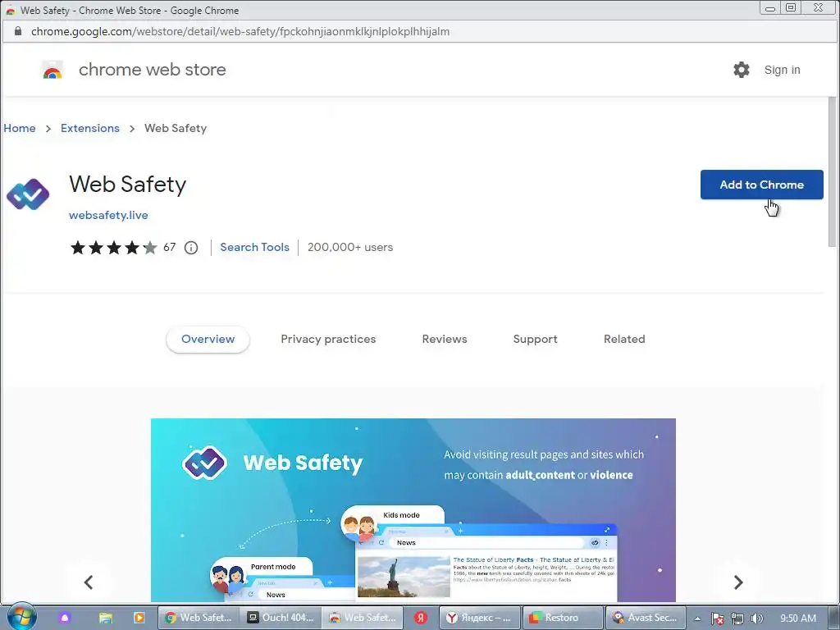
Task: Click the address bar URL
Action: point(240,32)
